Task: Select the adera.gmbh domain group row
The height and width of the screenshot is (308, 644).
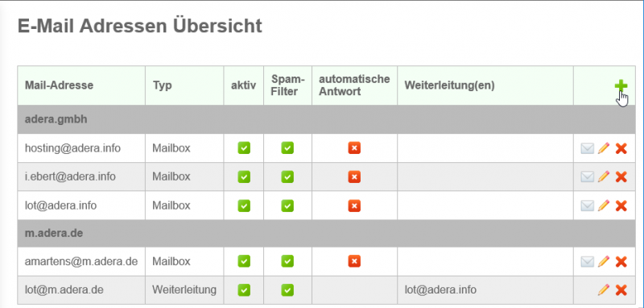Action: pyautogui.click(x=326, y=119)
